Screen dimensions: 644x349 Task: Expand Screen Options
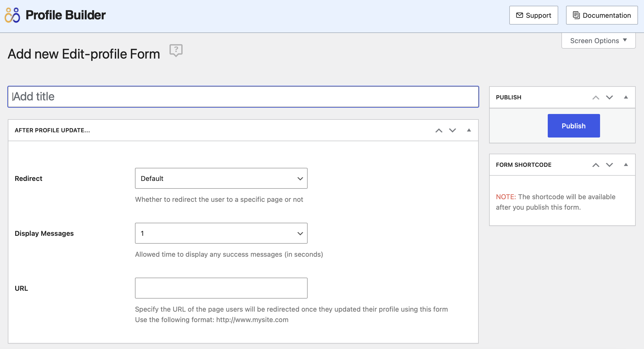tap(598, 41)
